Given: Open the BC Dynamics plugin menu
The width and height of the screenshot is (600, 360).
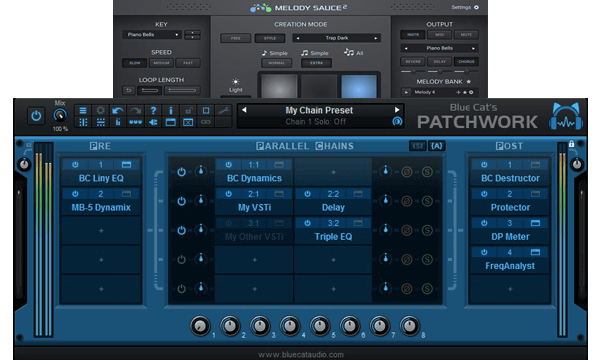Looking at the screenshot, I should [254, 178].
